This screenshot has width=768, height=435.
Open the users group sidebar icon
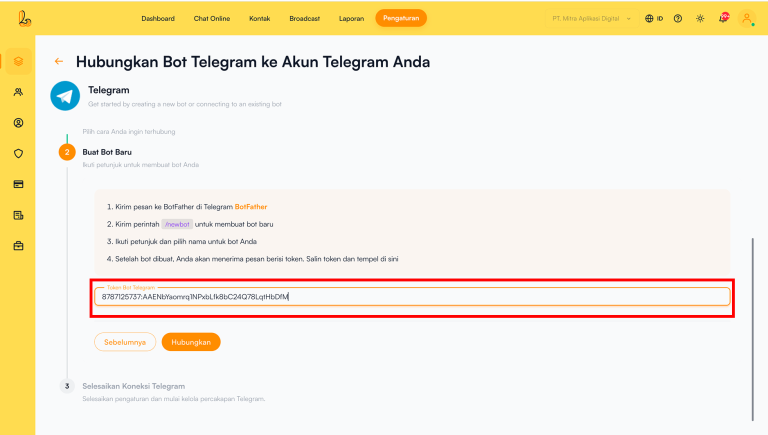(x=18, y=92)
